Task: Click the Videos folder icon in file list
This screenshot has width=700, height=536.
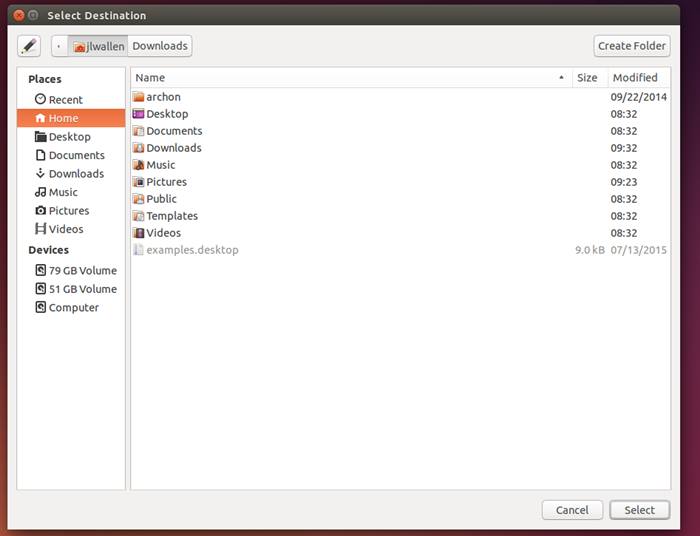Action: (x=138, y=233)
